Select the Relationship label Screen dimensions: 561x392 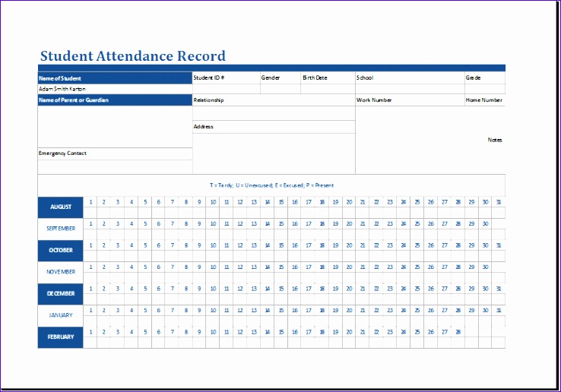coord(208,100)
